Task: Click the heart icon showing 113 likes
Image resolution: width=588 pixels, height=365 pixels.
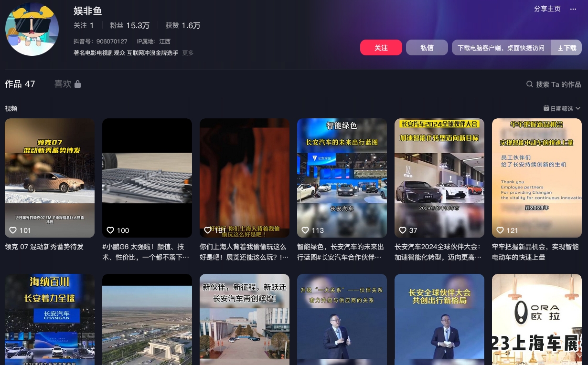Action: point(305,230)
